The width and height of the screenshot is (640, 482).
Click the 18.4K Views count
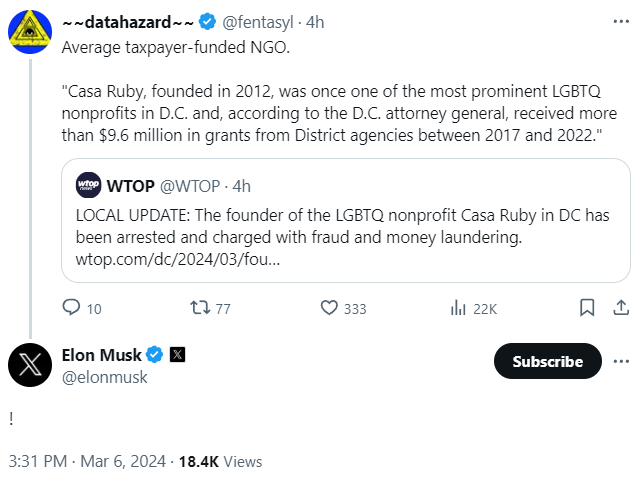tap(220, 461)
